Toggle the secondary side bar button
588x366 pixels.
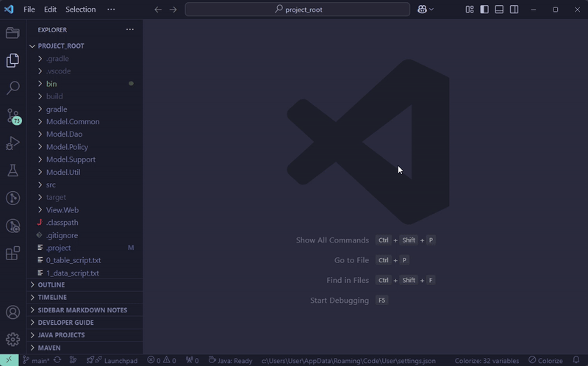point(514,10)
